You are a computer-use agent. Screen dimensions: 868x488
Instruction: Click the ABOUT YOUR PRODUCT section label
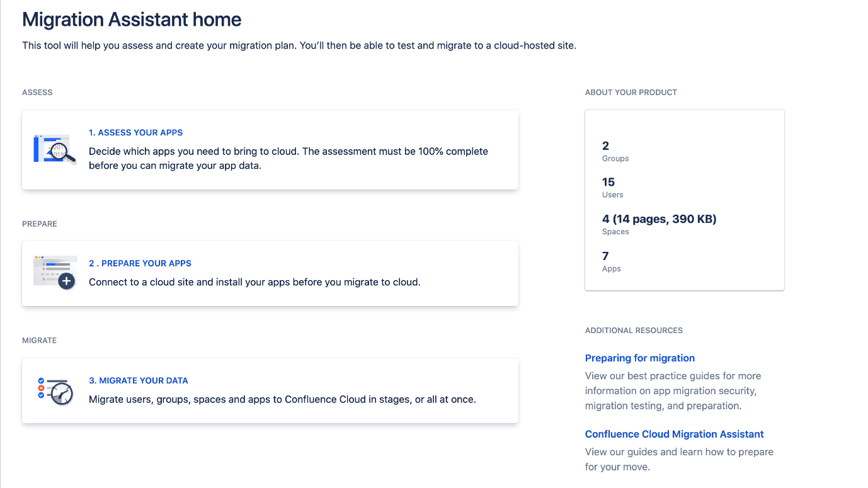pyautogui.click(x=631, y=93)
